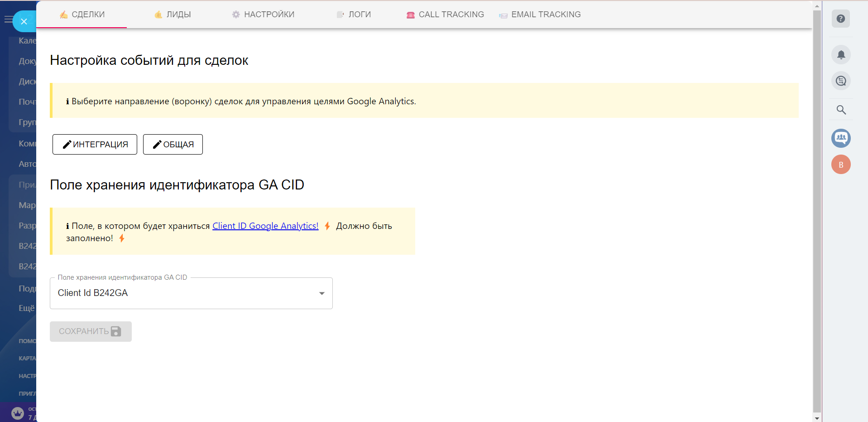Click the scrollbar down arrow
Screen dimensions: 868x422
(x=817, y=418)
